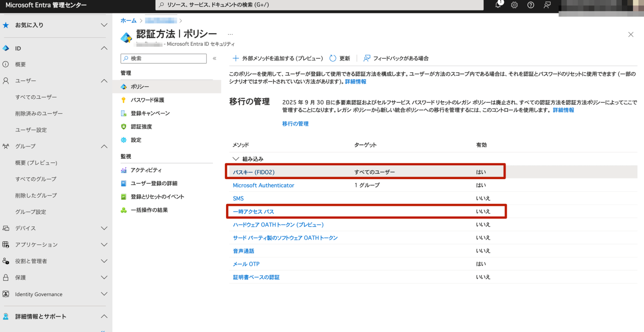Screen dimensions: 644x332
Task: Collapse the ID section in the sidebar
Action: [104, 48]
